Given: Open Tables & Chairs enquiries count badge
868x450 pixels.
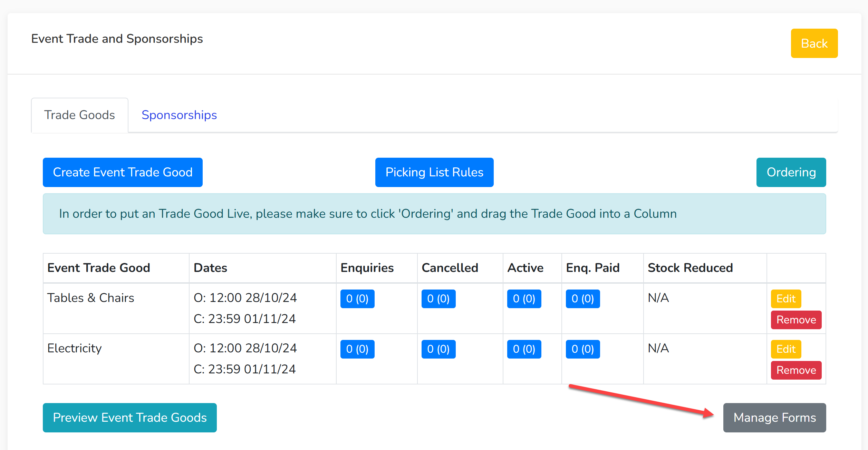Looking at the screenshot, I should (x=357, y=299).
